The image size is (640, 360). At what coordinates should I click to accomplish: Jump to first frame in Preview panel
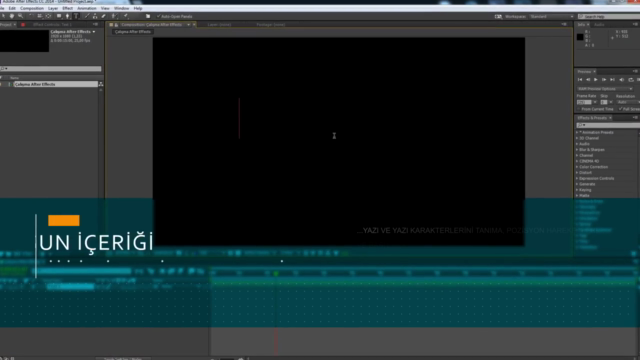pyautogui.click(x=580, y=80)
